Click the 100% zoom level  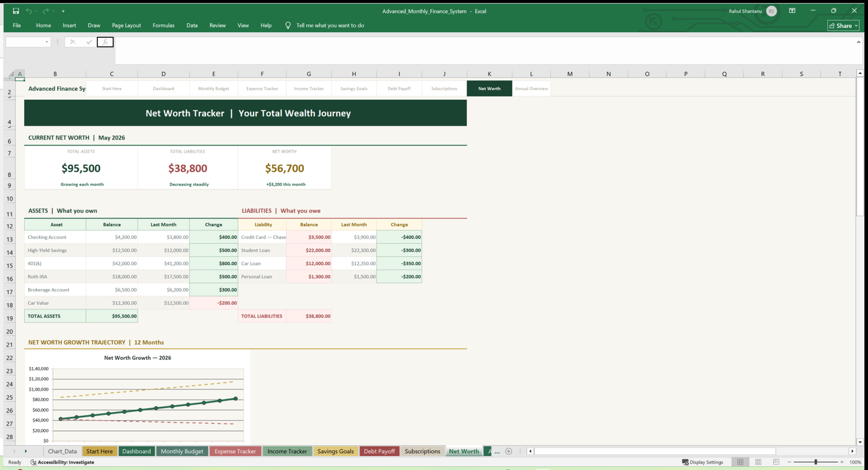tap(855, 462)
